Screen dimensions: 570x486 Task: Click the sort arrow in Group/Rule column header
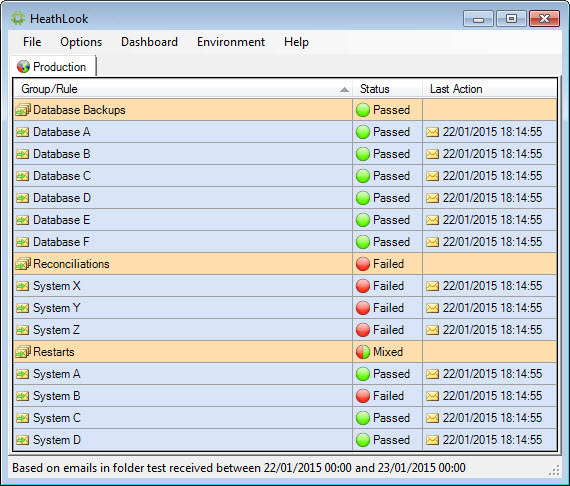point(344,89)
